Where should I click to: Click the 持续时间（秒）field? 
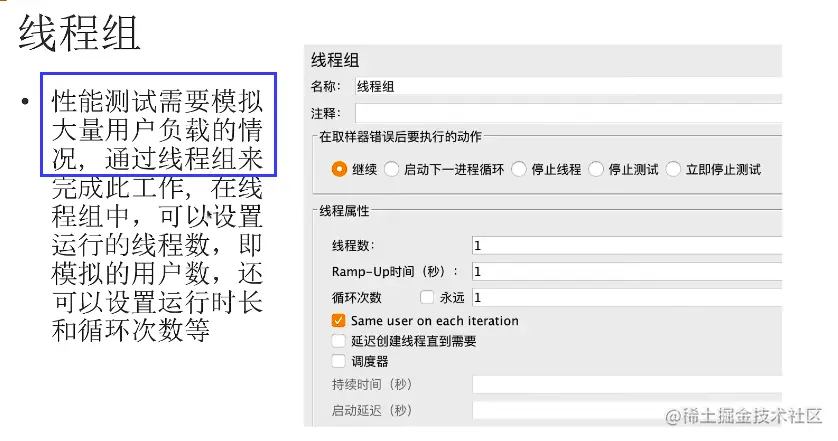(627, 384)
